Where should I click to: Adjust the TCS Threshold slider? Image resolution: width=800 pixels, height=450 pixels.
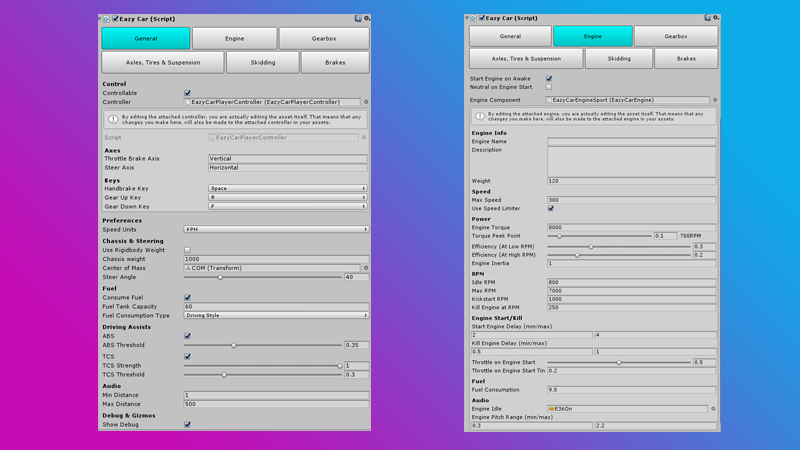(x=262, y=375)
